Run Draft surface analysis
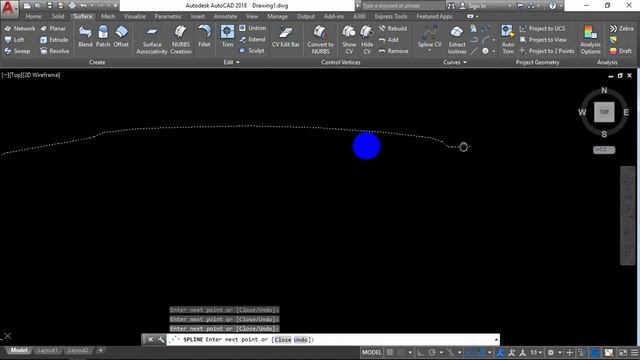The width and height of the screenshot is (640, 360). click(x=620, y=51)
